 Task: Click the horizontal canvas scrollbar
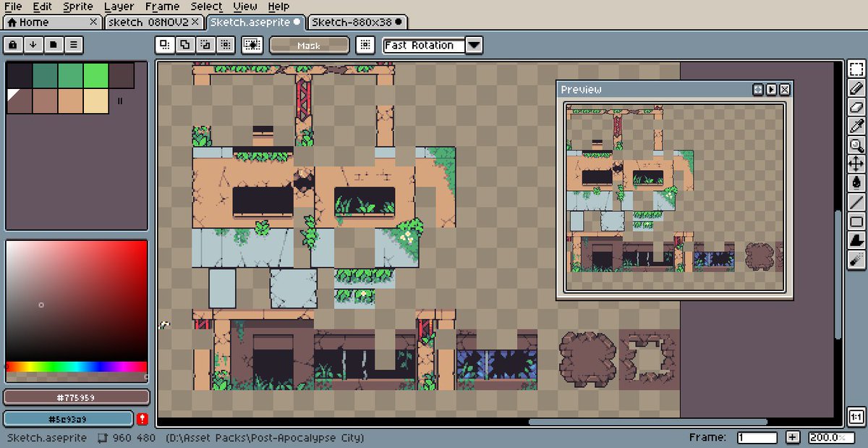pyautogui.click(x=647, y=422)
